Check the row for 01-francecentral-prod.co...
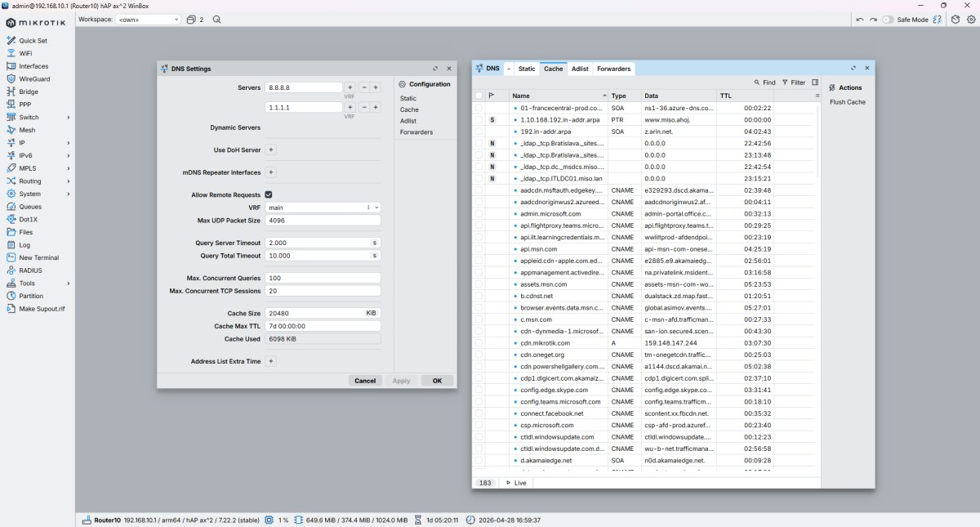980x527 pixels. [x=479, y=108]
